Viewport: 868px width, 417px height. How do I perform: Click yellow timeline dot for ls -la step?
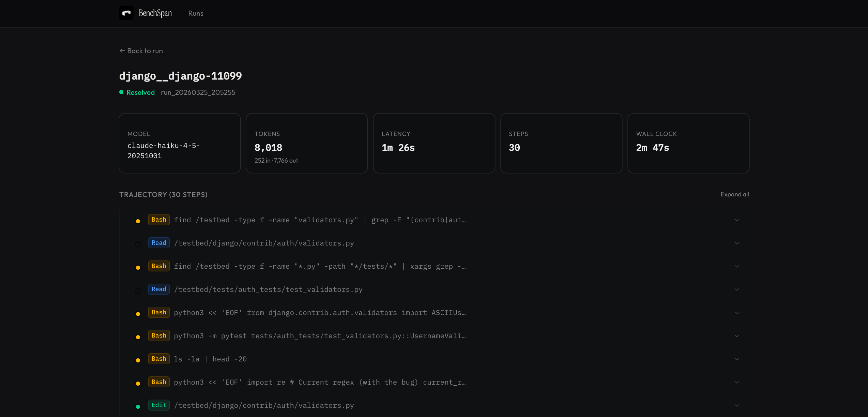click(x=138, y=360)
